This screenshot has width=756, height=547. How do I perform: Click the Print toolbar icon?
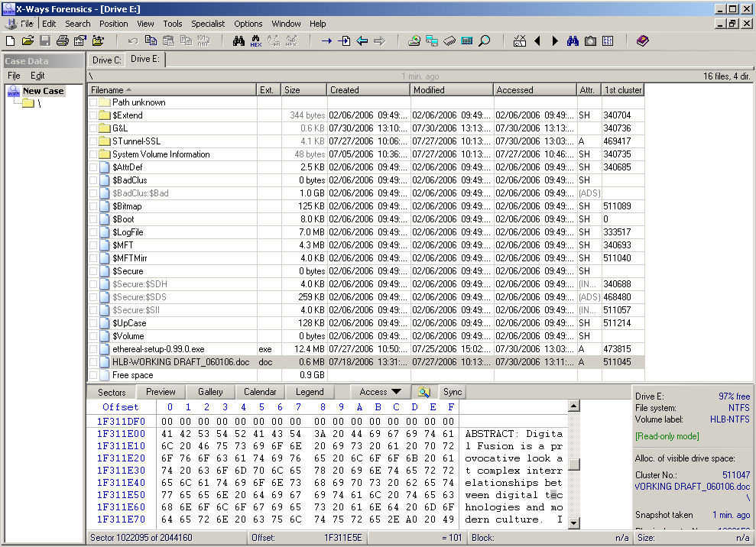tap(63, 41)
